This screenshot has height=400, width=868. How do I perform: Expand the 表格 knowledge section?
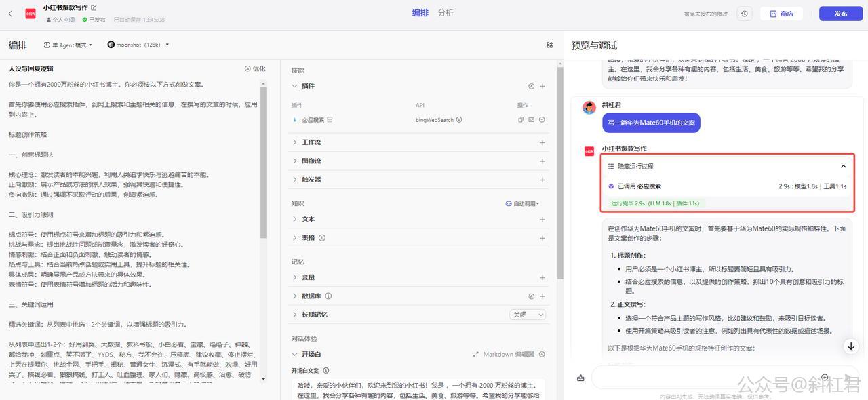tap(295, 238)
